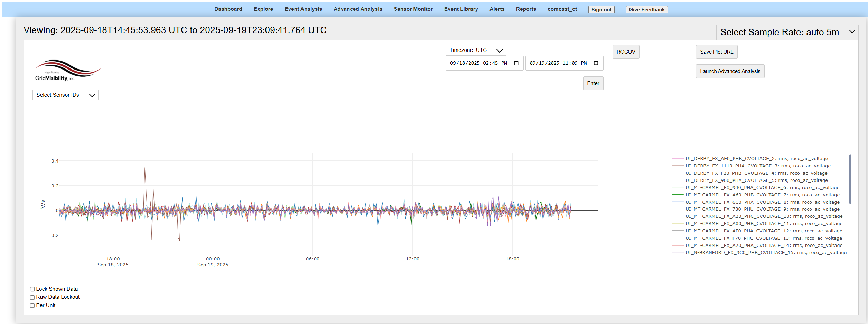868x324 pixels.
Task: Toggle UI_N-BRANFORD_FX_9C0_PHB_CVOLTAGE_15 legend trace
Action: click(x=766, y=253)
